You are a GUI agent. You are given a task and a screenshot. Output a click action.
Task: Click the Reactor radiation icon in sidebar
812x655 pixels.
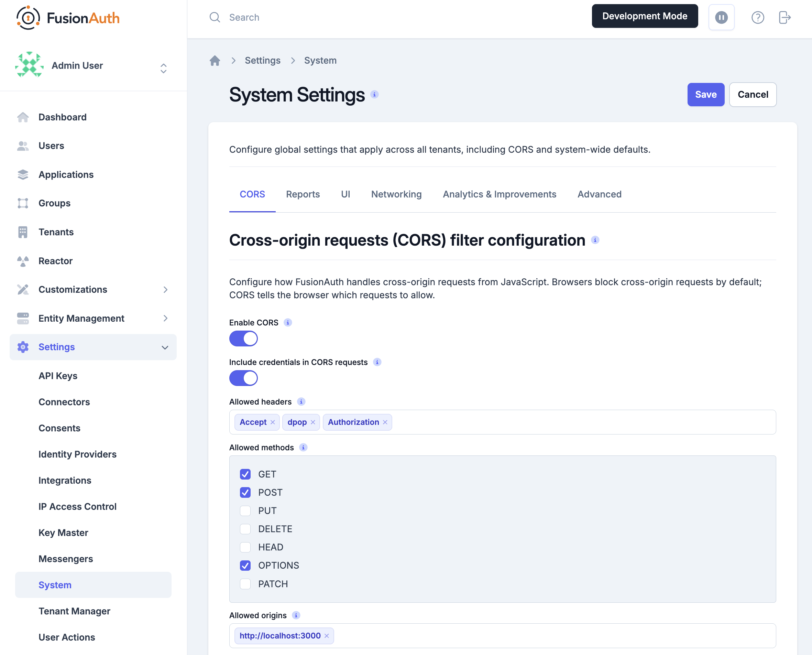click(x=23, y=261)
